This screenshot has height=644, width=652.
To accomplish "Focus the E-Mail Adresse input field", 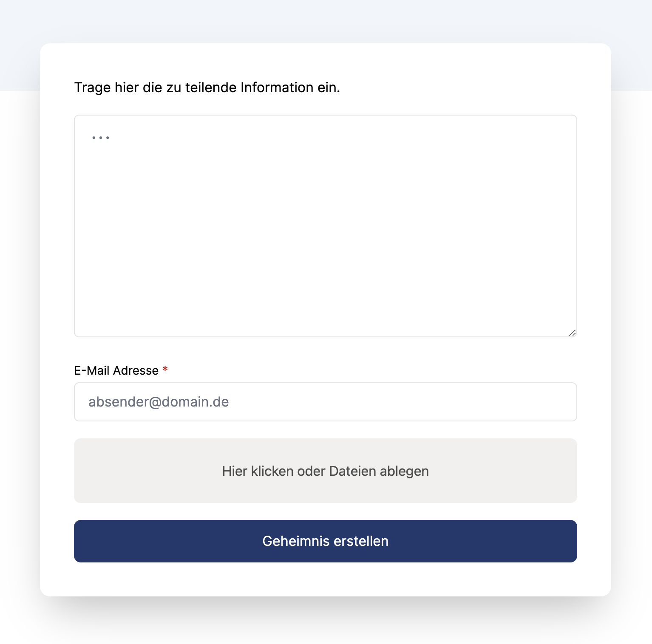I will (x=325, y=402).
